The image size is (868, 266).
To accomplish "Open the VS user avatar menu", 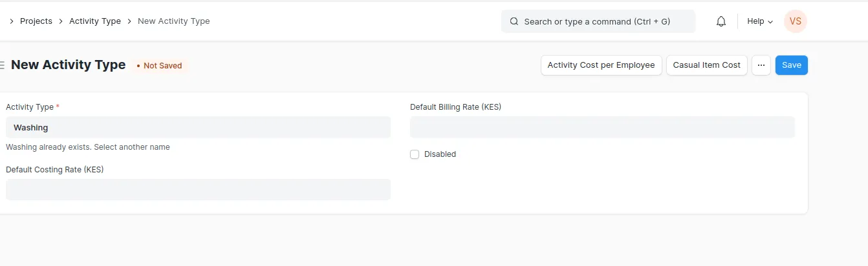I will point(796,21).
